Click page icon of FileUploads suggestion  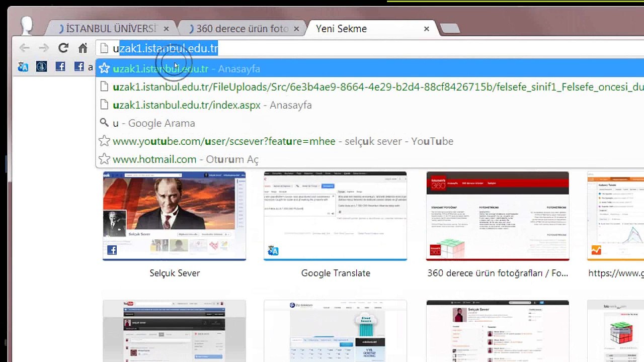[x=104, y=87]
